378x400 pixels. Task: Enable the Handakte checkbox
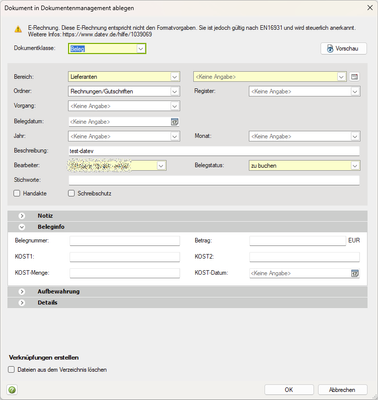click(x=17, y=193)
